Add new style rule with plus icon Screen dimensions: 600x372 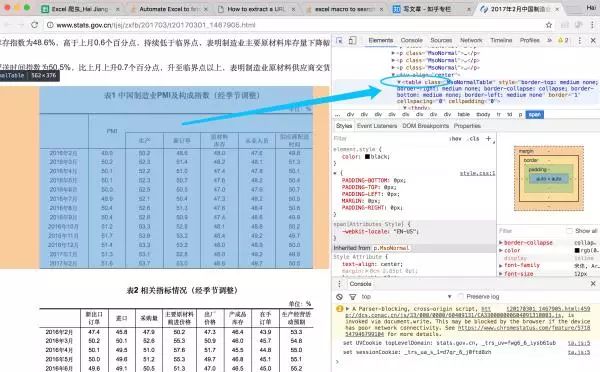(488, 139)
